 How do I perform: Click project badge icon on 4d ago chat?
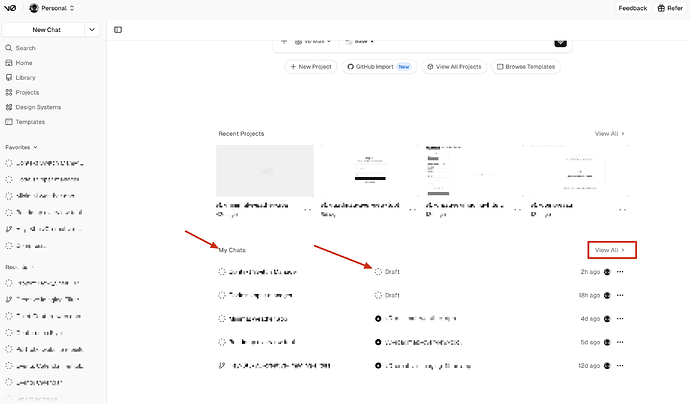point(378,319)
